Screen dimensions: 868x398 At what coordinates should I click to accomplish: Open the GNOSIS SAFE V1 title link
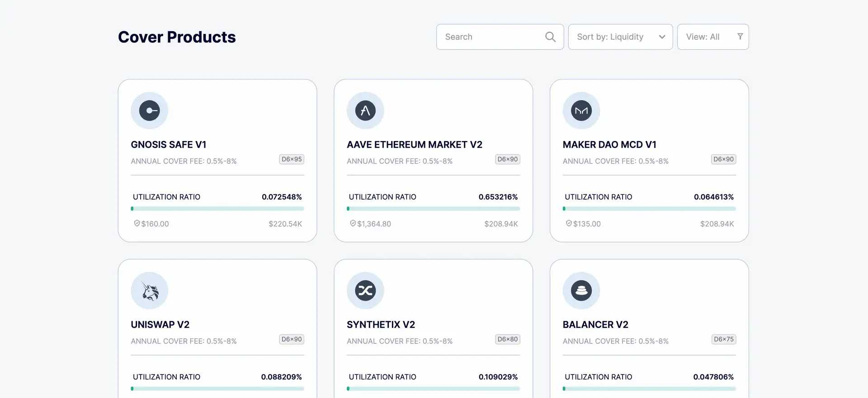tap(169, 145)
